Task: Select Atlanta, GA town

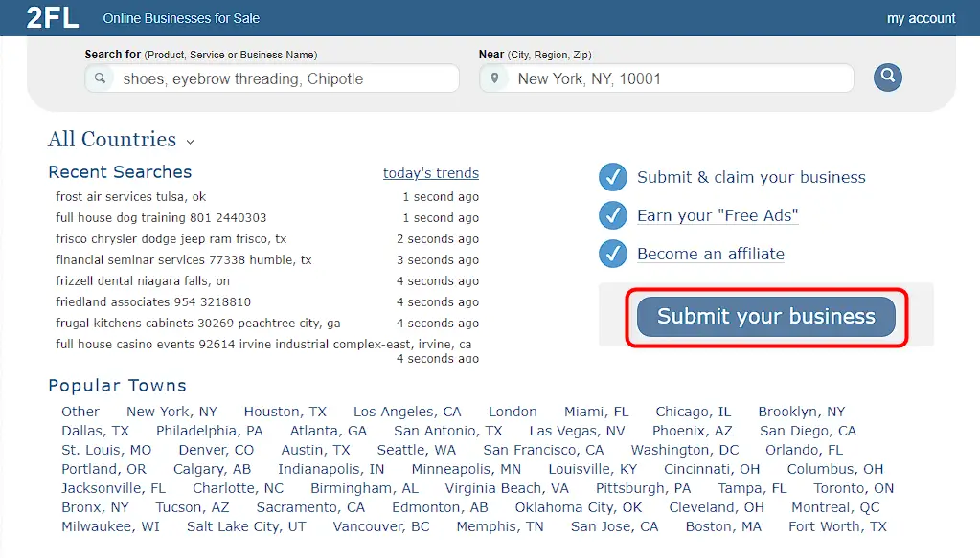Action: [x=329, y=431]
